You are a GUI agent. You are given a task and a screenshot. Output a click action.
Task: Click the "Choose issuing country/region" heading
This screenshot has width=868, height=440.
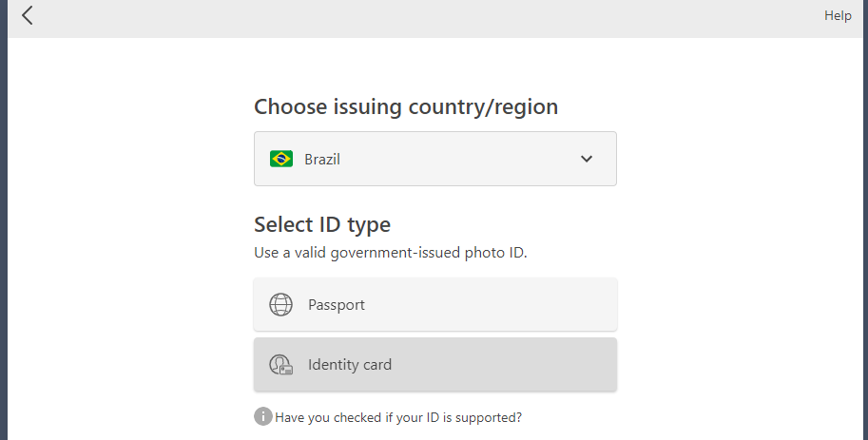pos(406,106)
